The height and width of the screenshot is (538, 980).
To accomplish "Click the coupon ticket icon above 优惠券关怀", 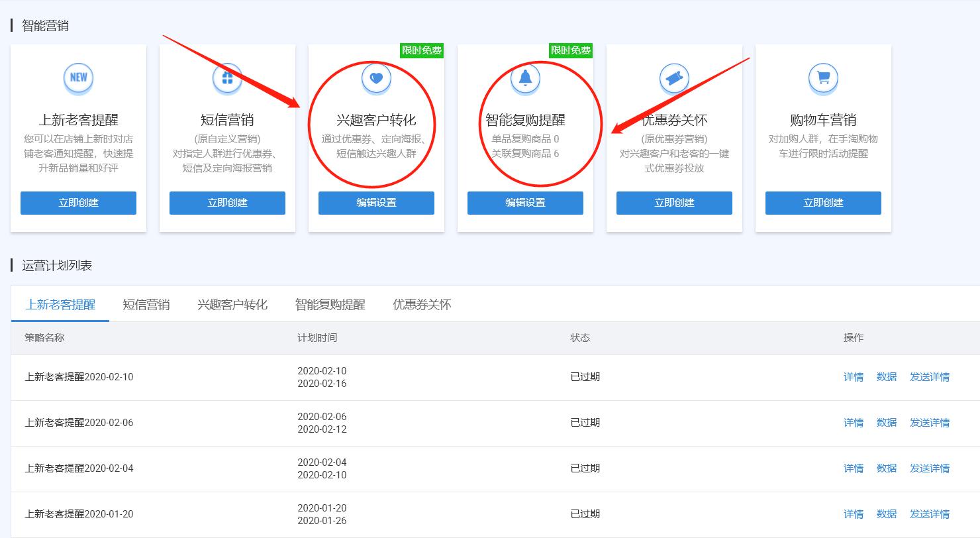I will [x=674, y=78].
